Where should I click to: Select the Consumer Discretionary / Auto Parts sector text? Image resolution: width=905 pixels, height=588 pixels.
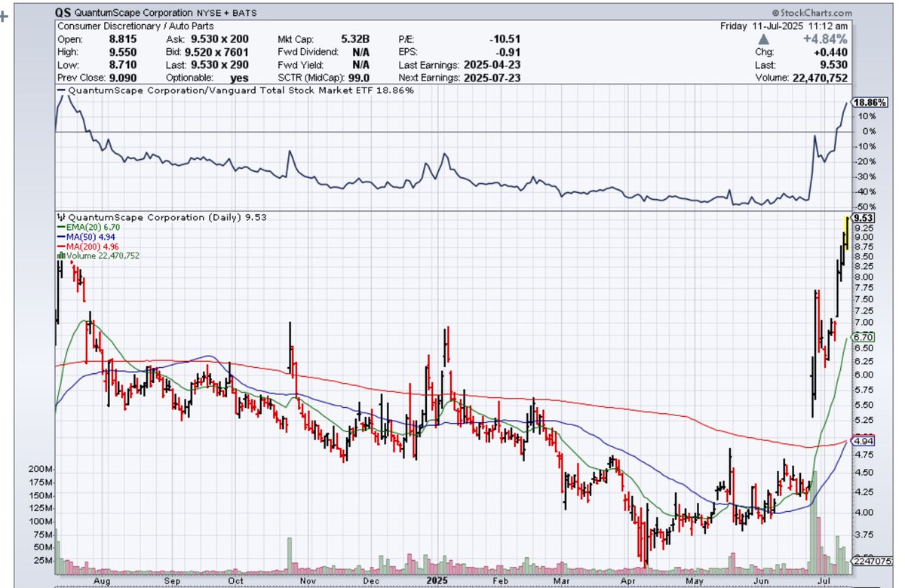(135, 26)
